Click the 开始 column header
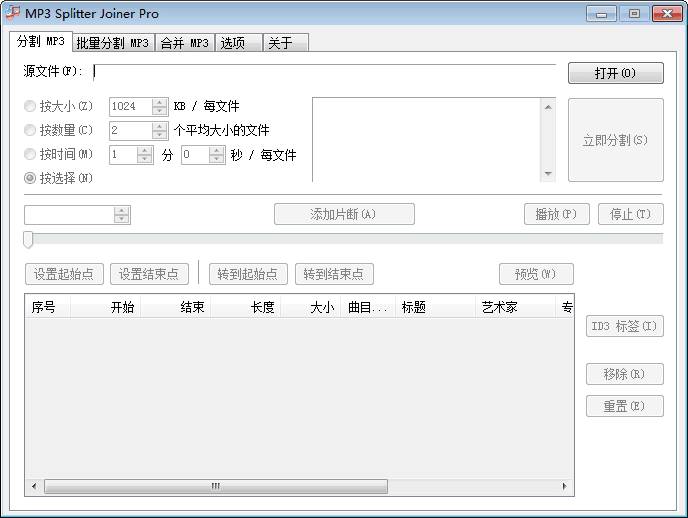The image size is (688, 518). point(105,307)
